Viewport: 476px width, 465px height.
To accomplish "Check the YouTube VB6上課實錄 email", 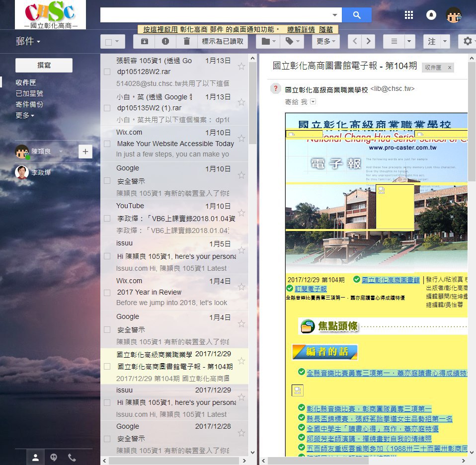I will pos(107,219).
